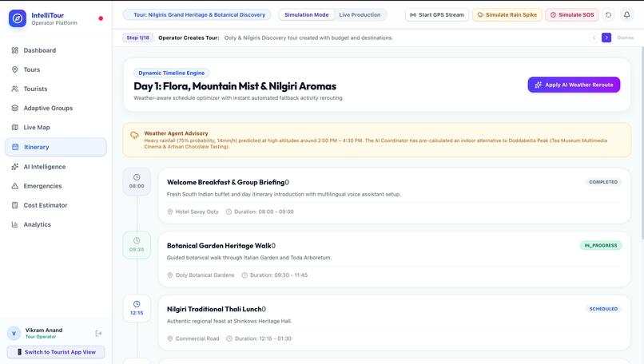Click the 12:15 timeline marker
This screenshot has width=644, height=364.
[x=137, y=308]
